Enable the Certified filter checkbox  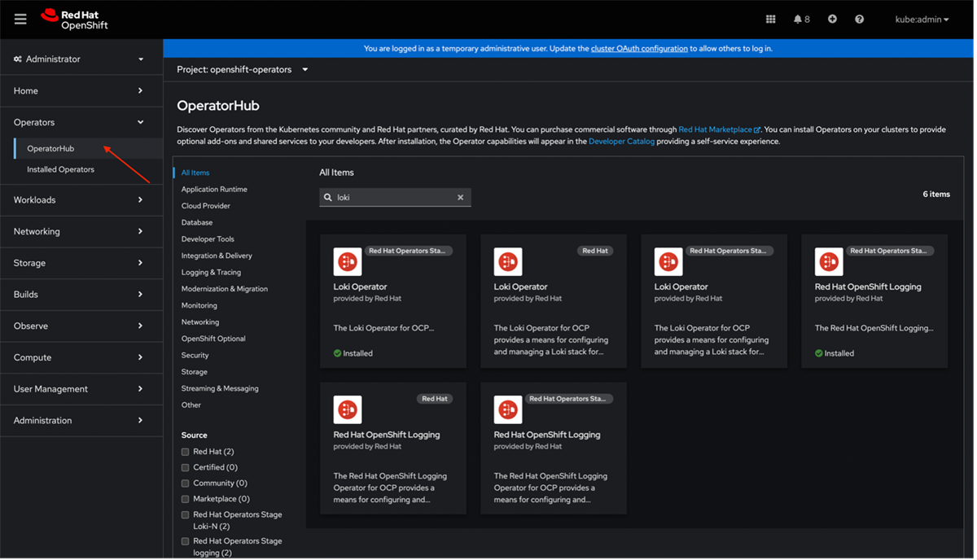click(x=186, y=467)
